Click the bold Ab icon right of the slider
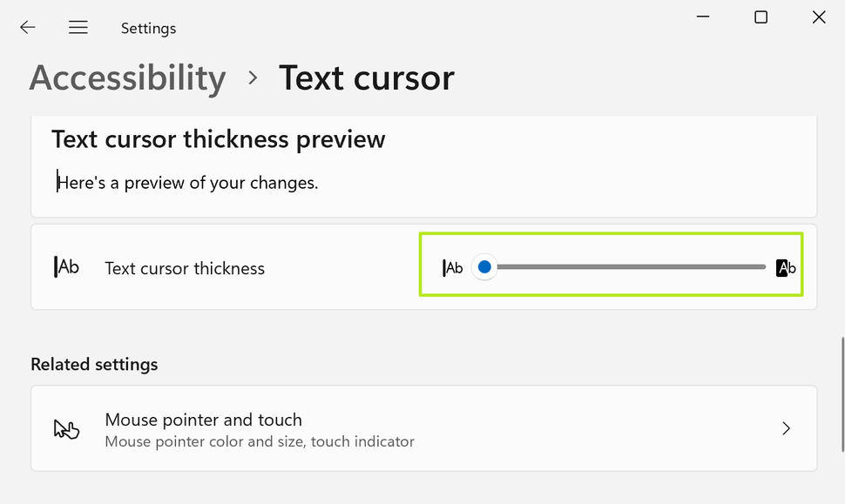 (785, 267)
